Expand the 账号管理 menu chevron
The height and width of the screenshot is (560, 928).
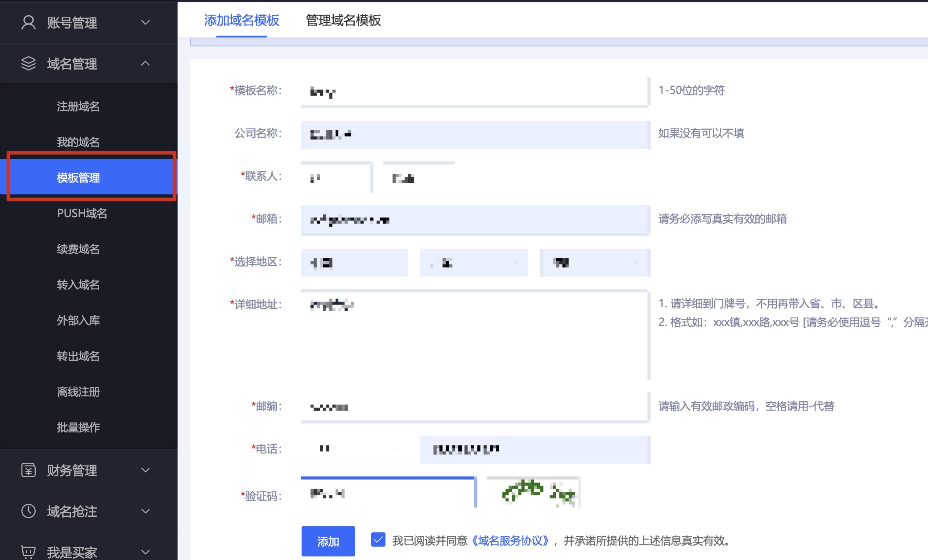(x=145, y=22)
